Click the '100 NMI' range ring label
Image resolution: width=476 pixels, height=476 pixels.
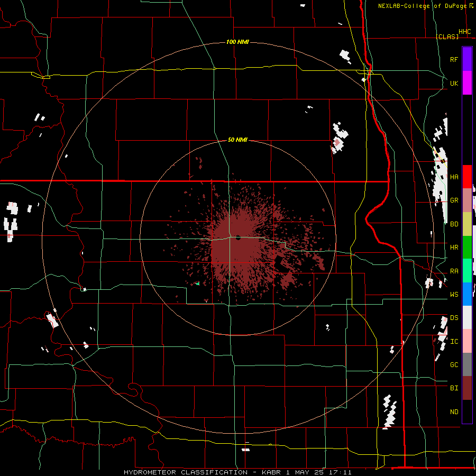pyautogui.click(x=237, y=42)
